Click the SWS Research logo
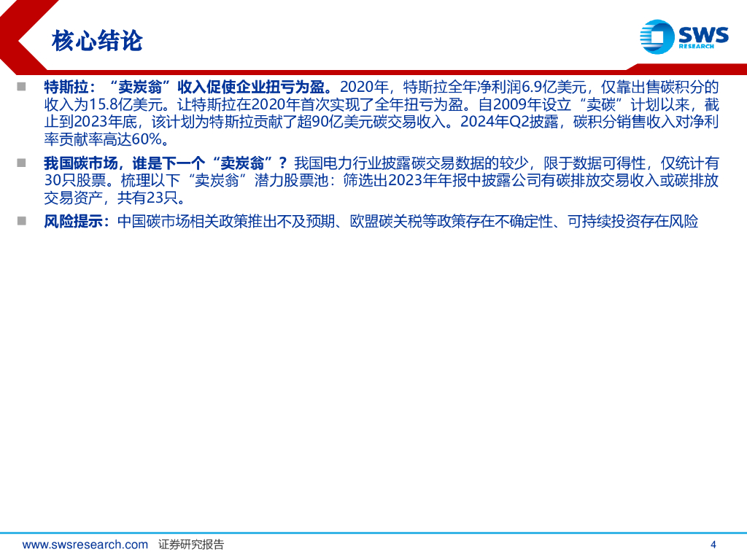This screenshot has height=560, width=747. coord(684,36)
